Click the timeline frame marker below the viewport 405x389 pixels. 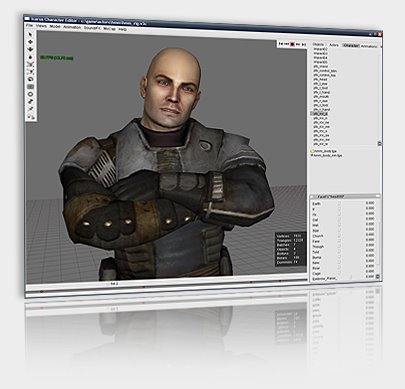114,284
